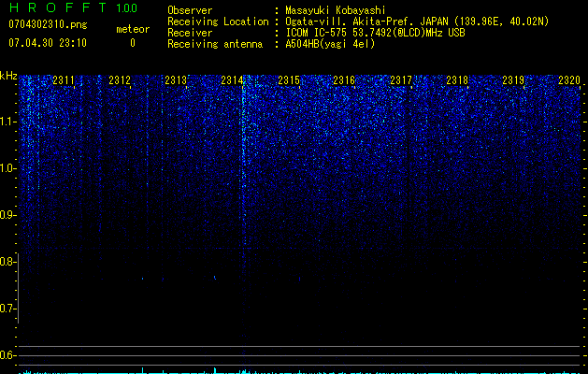
Task: Click the 0.8 kHz axis label
Action: [x=7, y=262]
